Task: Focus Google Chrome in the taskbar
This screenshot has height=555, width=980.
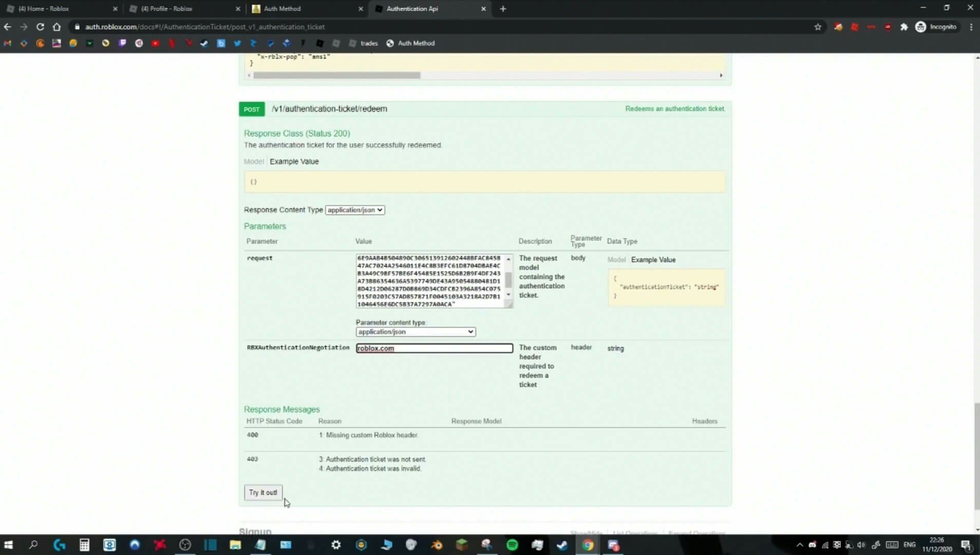Action: (588, 545)
